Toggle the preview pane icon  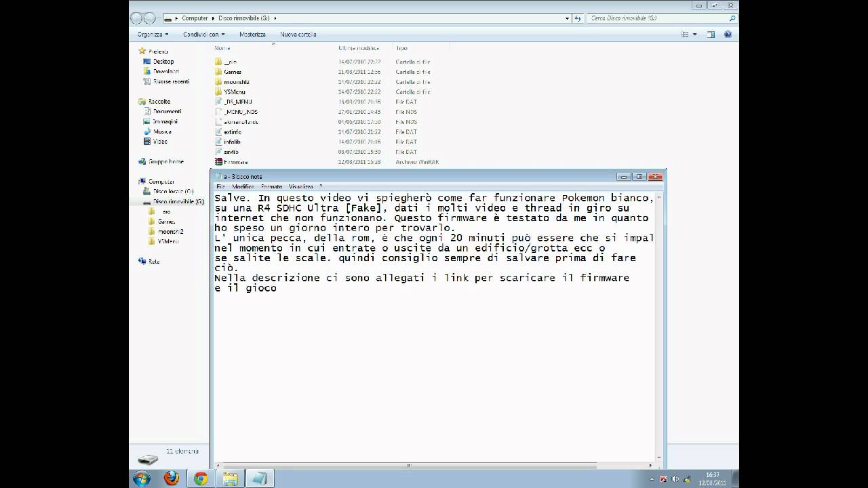(x=711, y=34)
